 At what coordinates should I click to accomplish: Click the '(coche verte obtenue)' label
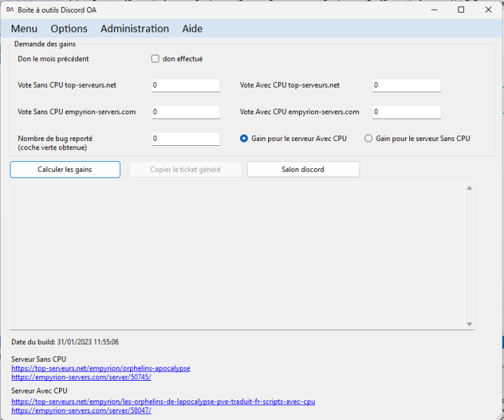point(53,148)
